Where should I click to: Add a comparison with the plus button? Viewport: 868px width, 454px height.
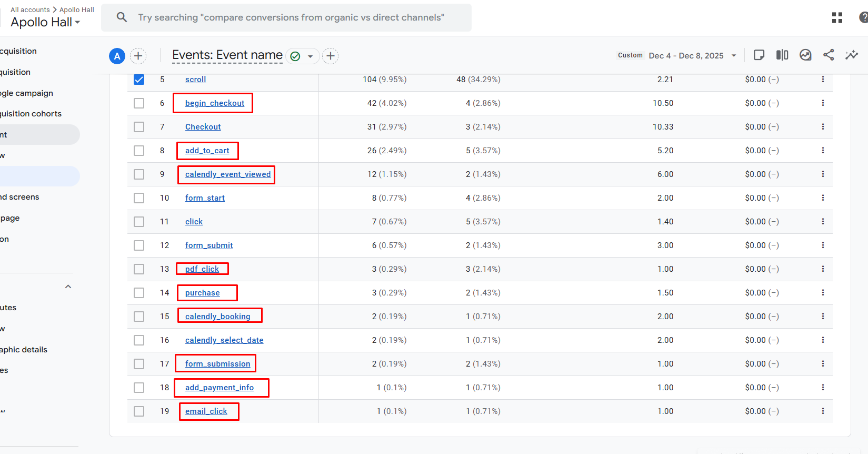(x=138, y=56)
